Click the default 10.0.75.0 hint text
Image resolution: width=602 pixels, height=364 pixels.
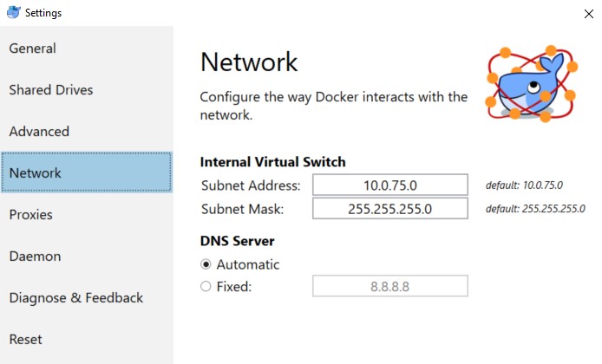(524, 185)
